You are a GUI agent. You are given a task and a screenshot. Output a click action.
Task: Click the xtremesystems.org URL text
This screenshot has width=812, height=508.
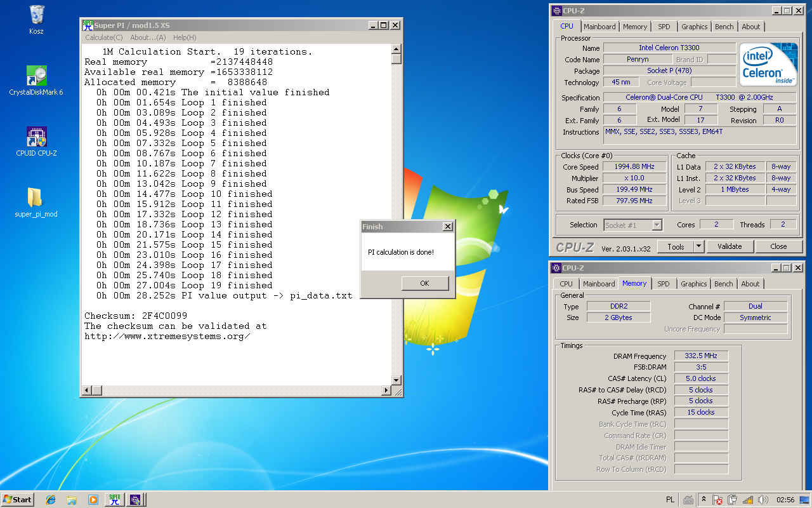pos(167,336)
